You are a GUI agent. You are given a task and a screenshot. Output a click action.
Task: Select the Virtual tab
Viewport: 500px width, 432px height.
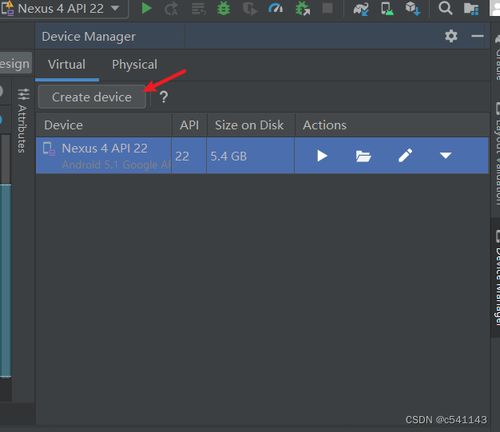tap(67, 65)
